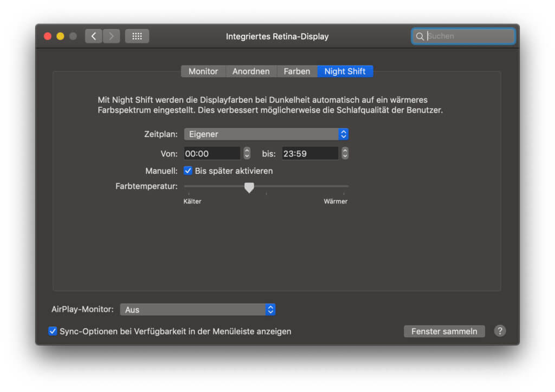Click the back arrow navigation button
This screenshot has height=392, width=555.
pos(93,36)
